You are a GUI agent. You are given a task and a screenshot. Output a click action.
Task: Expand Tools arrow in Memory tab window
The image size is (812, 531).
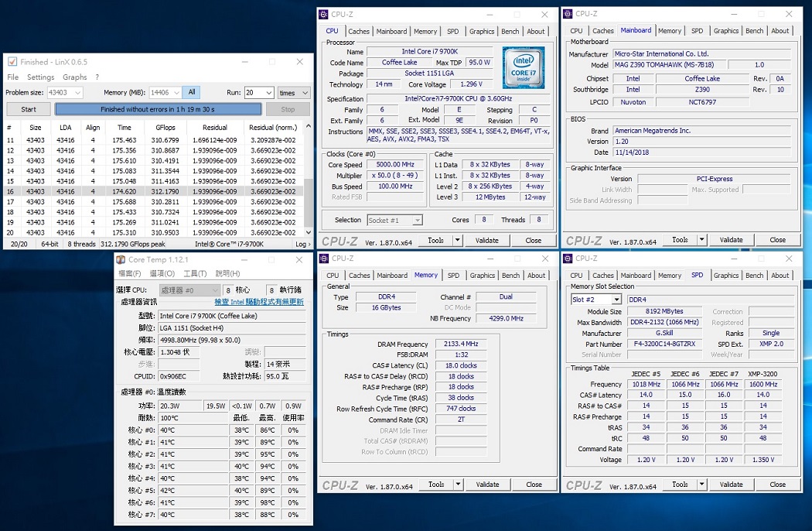(x=458, y=485)
